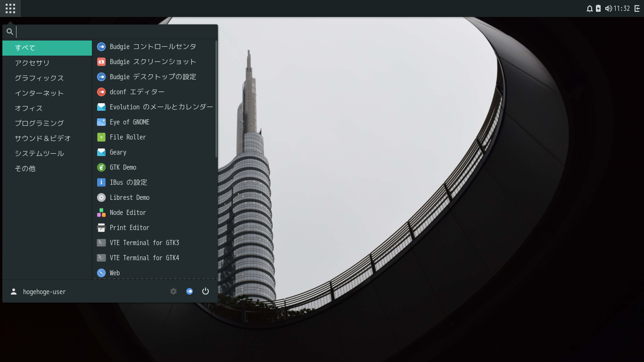Click the power button in the menu footer
The width and height of the screenshot is (644, 362).
pyautogui.click(x=206, y=291)
